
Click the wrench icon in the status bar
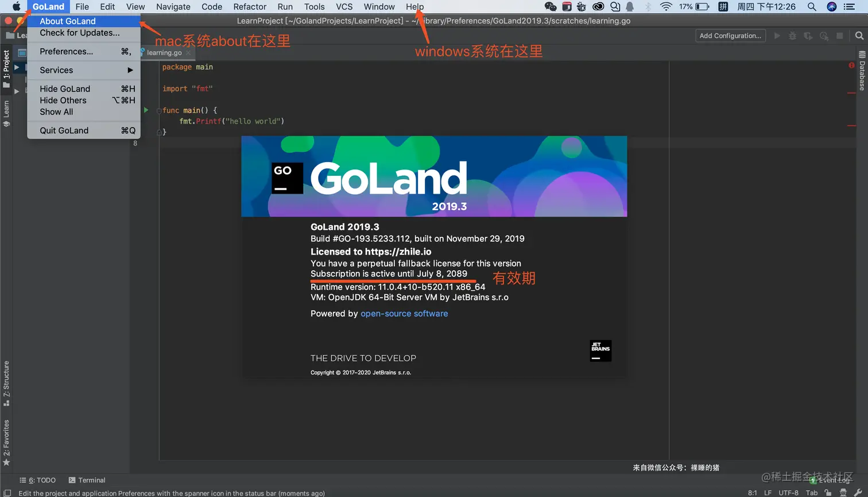pos(858,492)
